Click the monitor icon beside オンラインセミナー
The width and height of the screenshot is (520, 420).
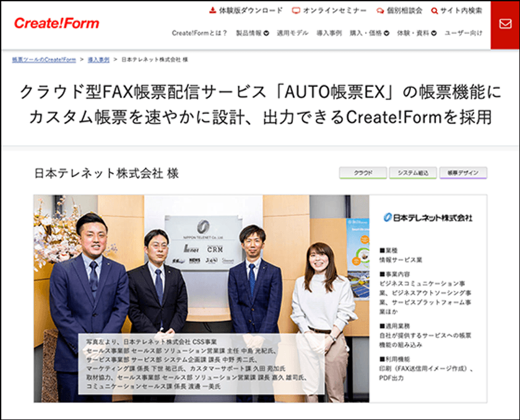point(296,11)
